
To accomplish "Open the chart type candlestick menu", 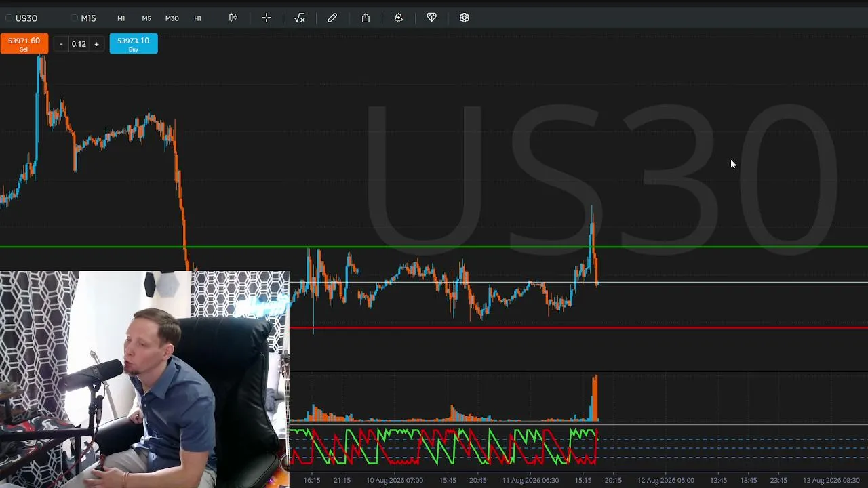I will [233, 18].
